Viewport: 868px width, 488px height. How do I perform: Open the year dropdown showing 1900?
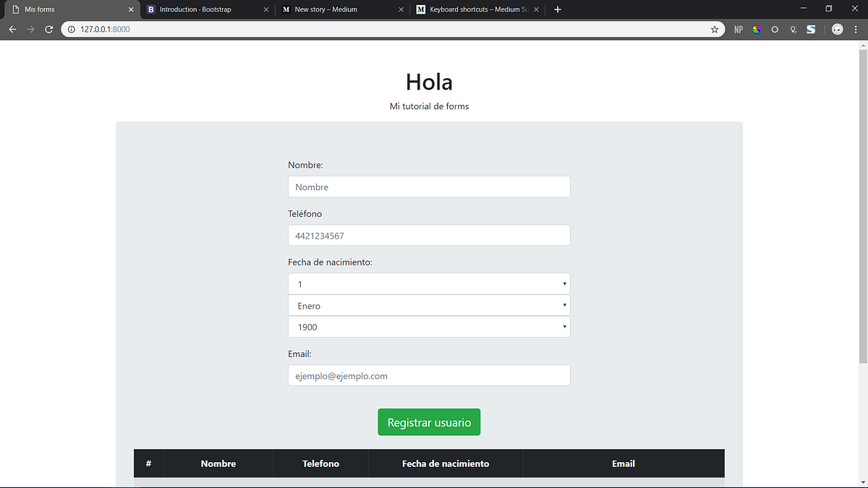[429, 327]
